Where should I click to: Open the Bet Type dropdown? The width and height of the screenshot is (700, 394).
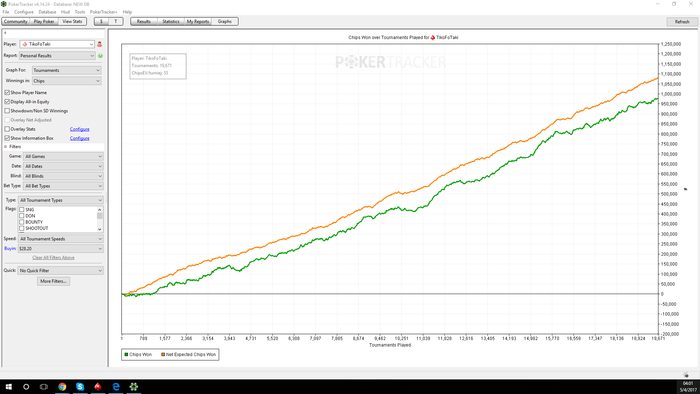click(x=63, y=186)
